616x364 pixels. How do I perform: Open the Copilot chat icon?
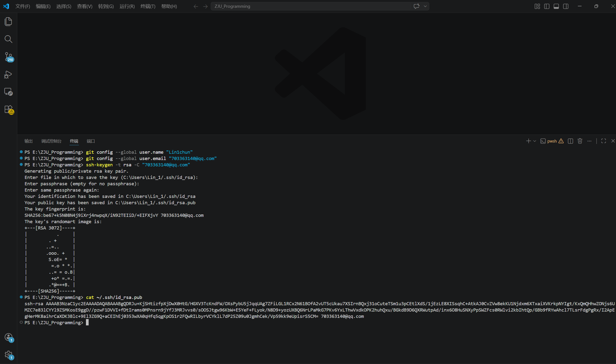(x=416, y=6)
